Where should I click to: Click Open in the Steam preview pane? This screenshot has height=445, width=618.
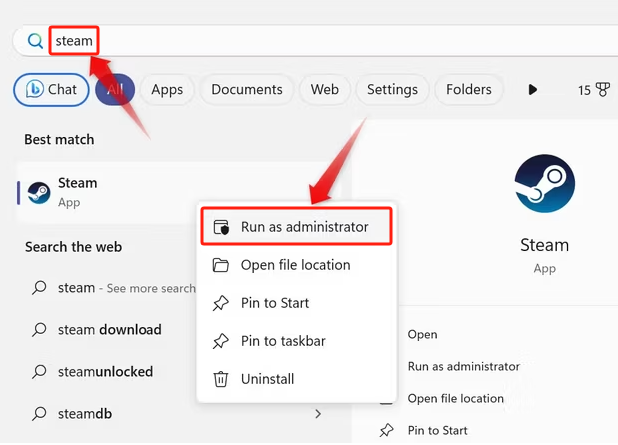423,334
